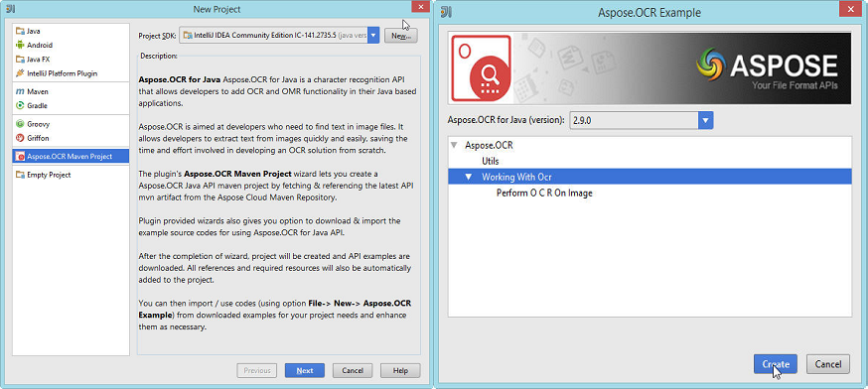The height and width of the screenshot is (389, 868).
Task: Cancel the New Project dialog
Action: pos(353,371)
